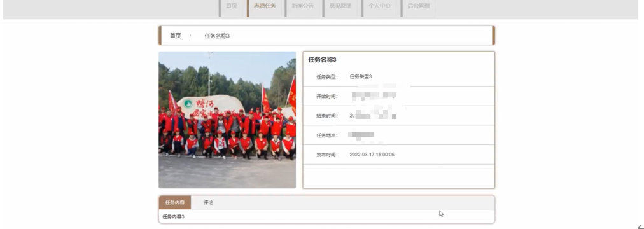Click the 首页 breadcrumb link
The height and width of the screenshot is (229, 644).
pos(176,36)
